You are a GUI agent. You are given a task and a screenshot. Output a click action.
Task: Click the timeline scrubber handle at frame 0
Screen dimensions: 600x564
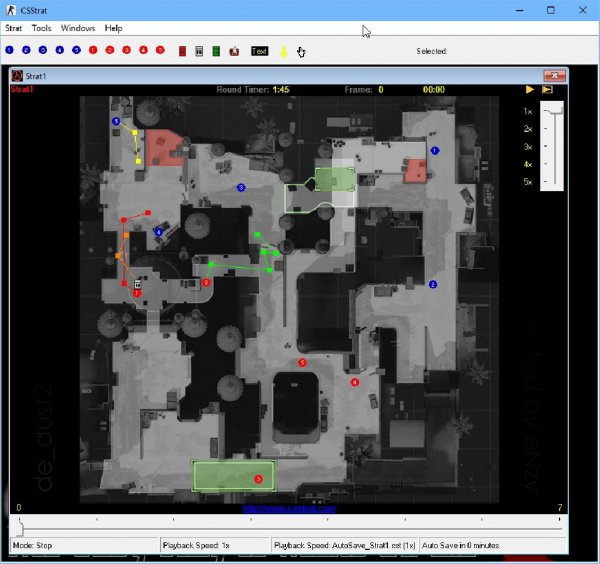pos(20,527)
